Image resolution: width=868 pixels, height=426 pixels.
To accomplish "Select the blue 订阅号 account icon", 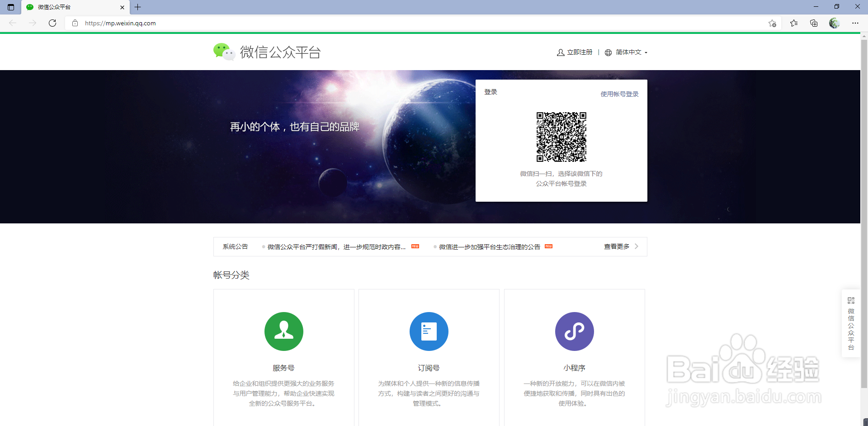I will pyautogui.click(x=429, y=331).
